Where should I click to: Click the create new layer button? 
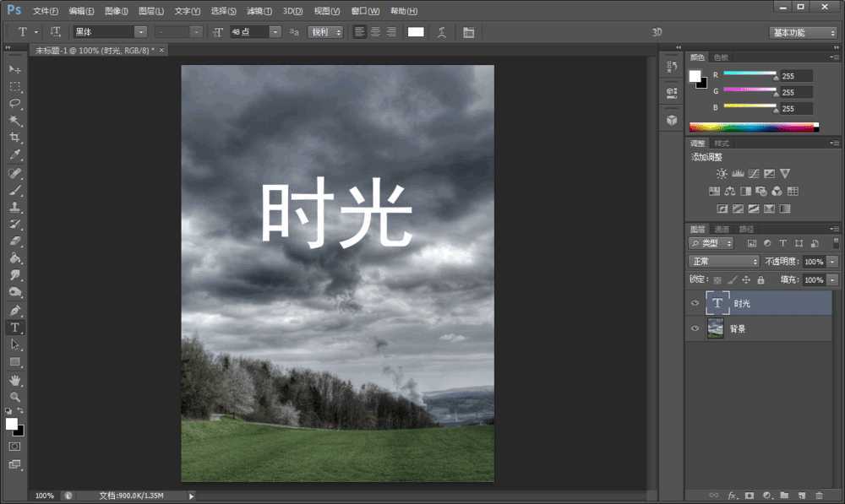click(800, 496)
